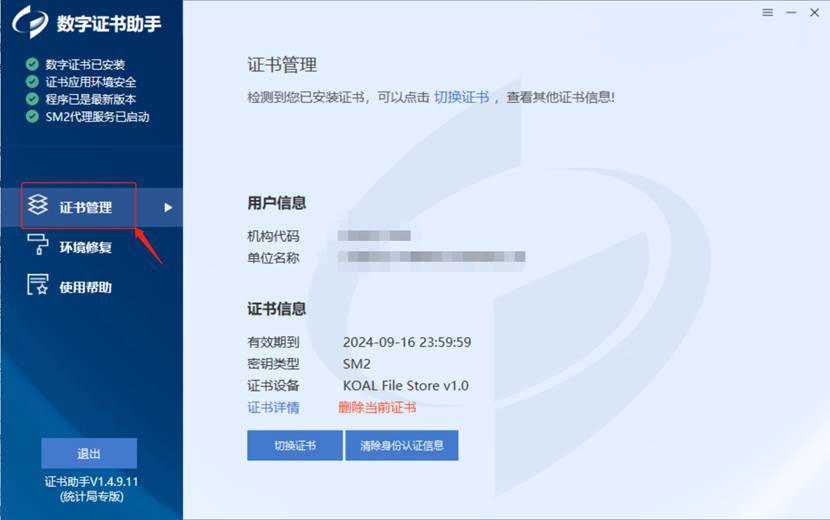
Task: Click the 清除身份认证信息 button
Action: (402, 445)
